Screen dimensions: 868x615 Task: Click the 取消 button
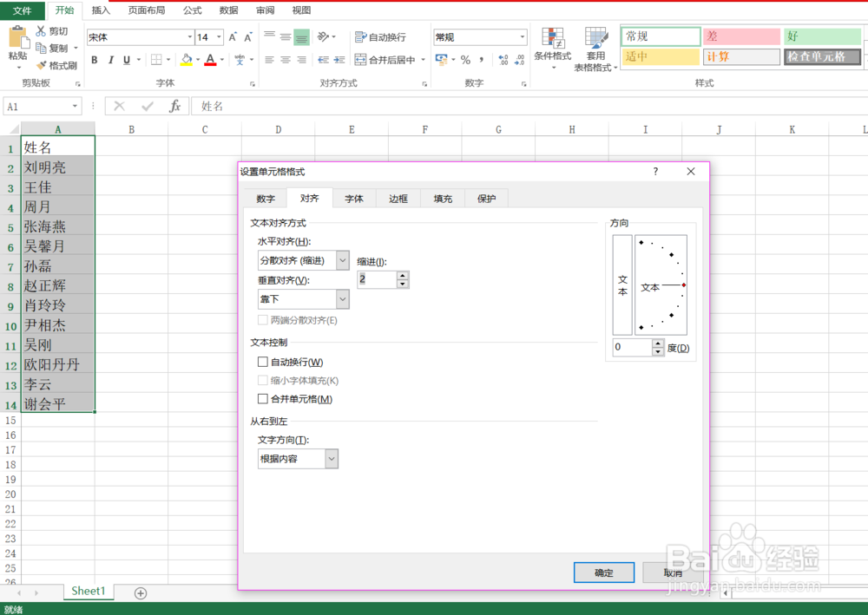pyautogui.click(x=674, y=572)
